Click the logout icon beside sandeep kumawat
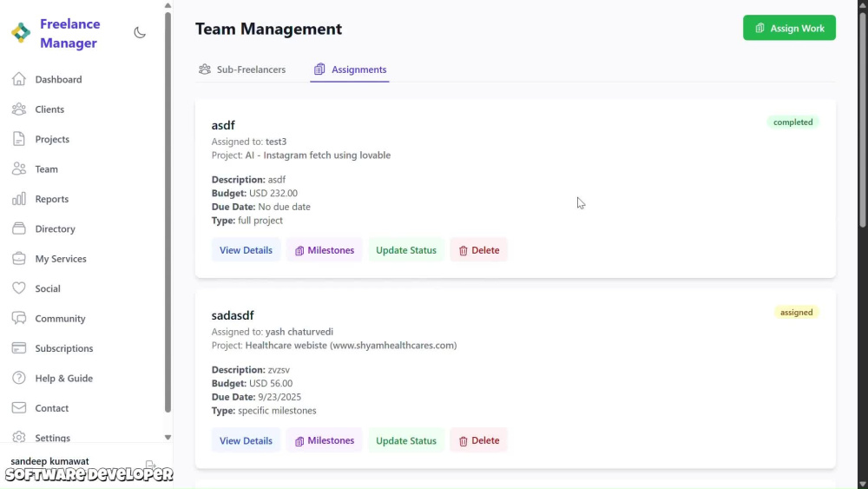The width and height of the screenshot is (868, 489). tap(150, 464)
